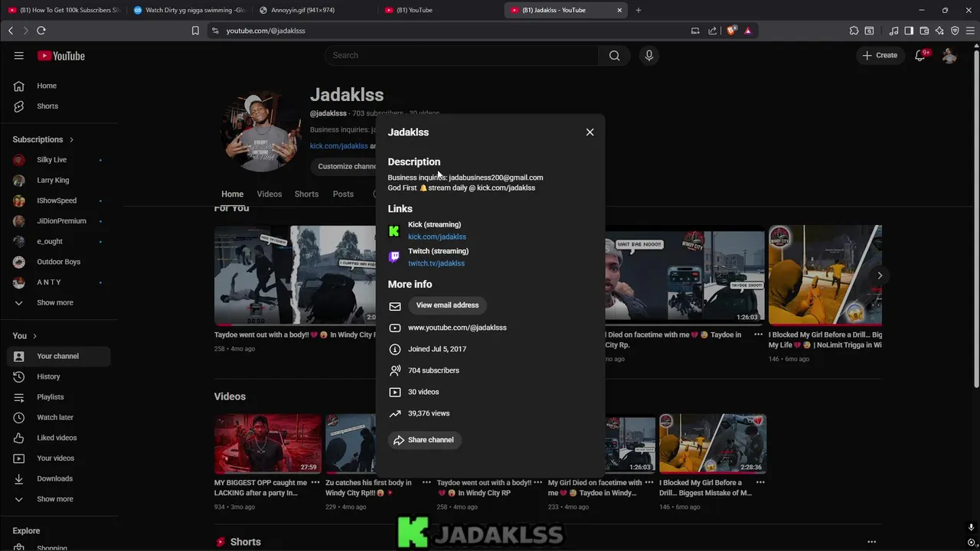Open Outdoor Boys subscription
Screen dimensions: 980x551
(x=59, y=262)
